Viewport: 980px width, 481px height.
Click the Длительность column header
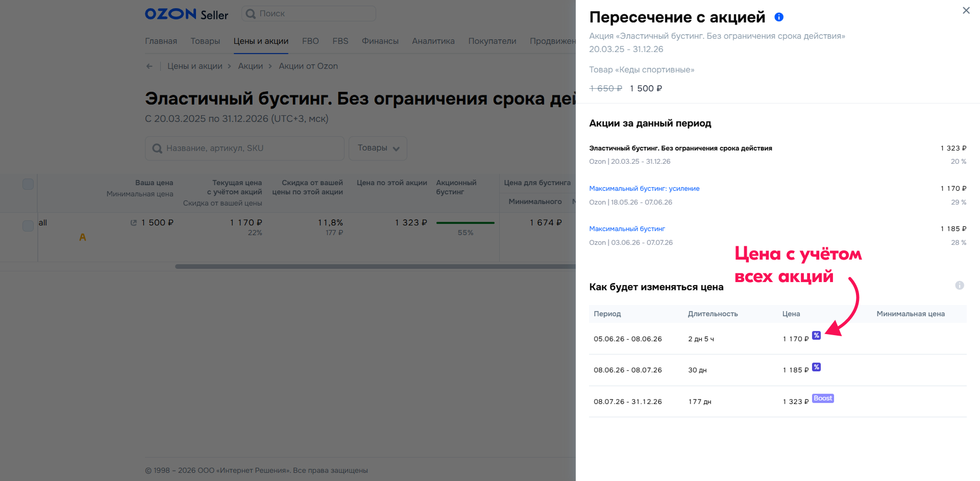point(713,314)
